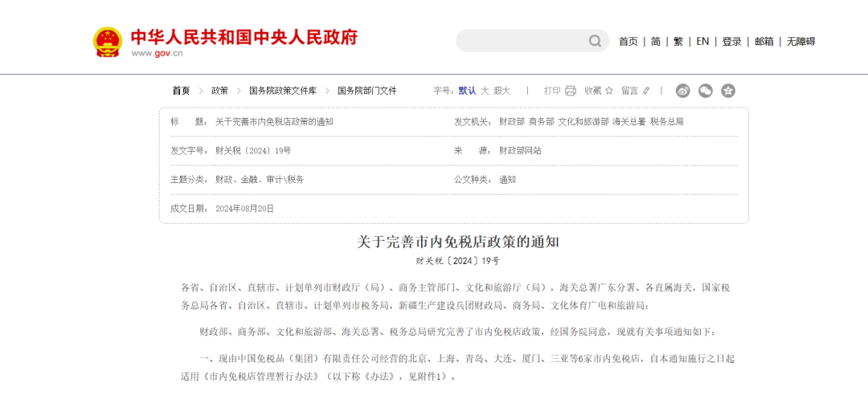Click the 留言 comment text
Viewport: 868px width, 395px height.
(629, 91)
